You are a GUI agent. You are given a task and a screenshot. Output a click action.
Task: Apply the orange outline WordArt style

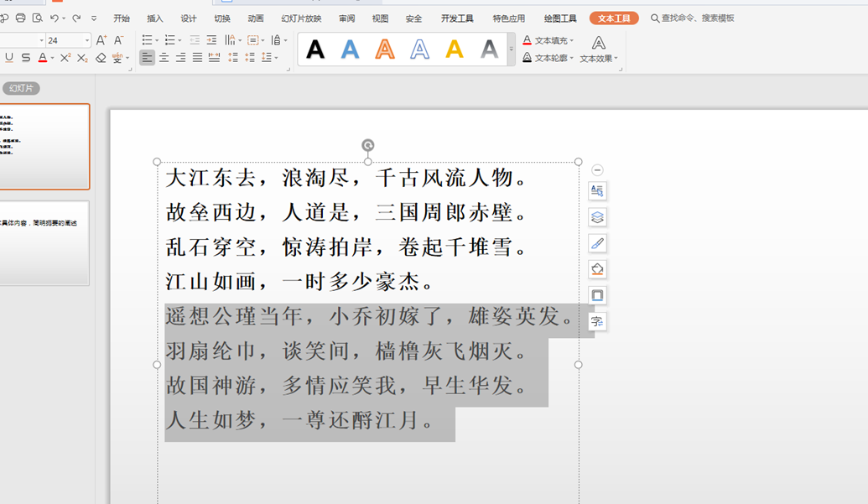[385, 49]
